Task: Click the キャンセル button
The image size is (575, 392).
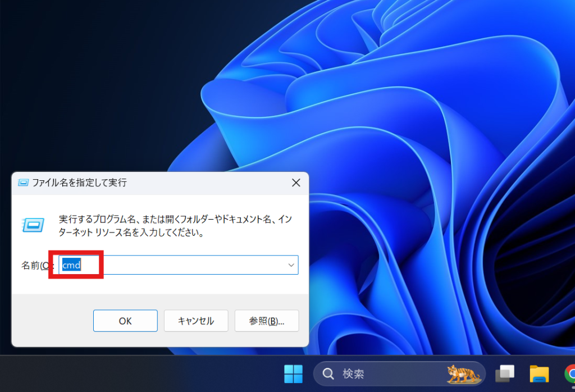Action: tap(196, 321)
